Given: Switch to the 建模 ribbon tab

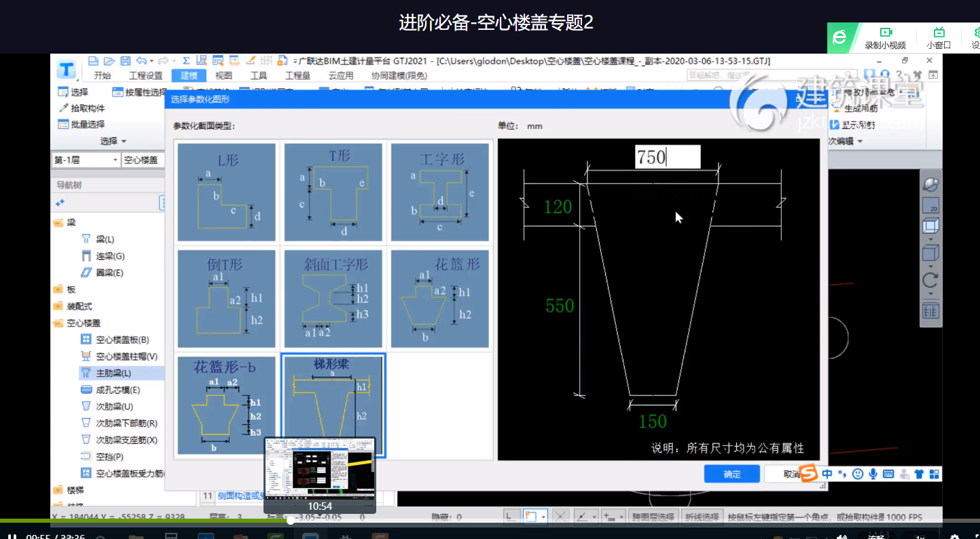Looking at the screenshot, I should click(x=189, y=75).
